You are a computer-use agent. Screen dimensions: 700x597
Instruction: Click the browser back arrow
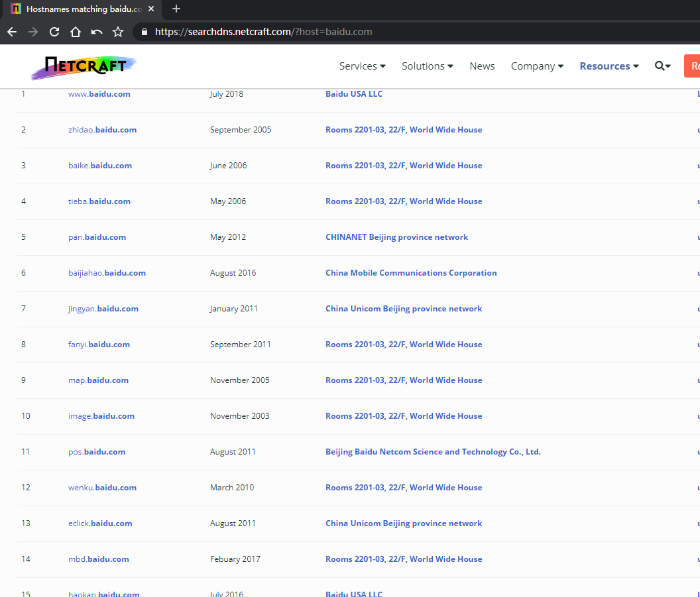click(12, 32)
